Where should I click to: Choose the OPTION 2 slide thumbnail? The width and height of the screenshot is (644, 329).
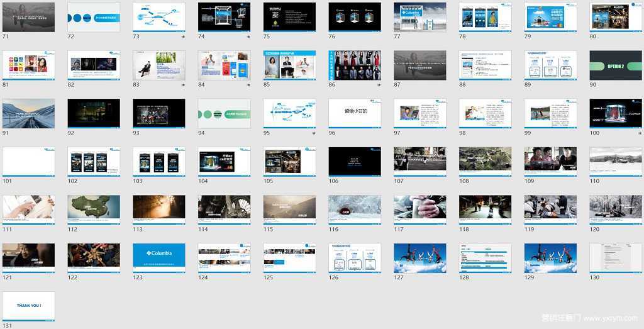(x=615, y=65)
